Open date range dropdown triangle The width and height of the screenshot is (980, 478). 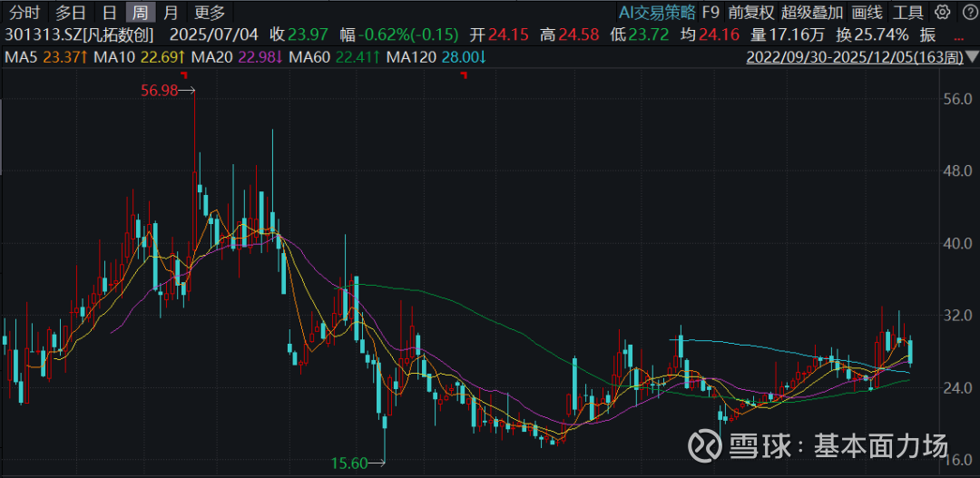(973, 58)
